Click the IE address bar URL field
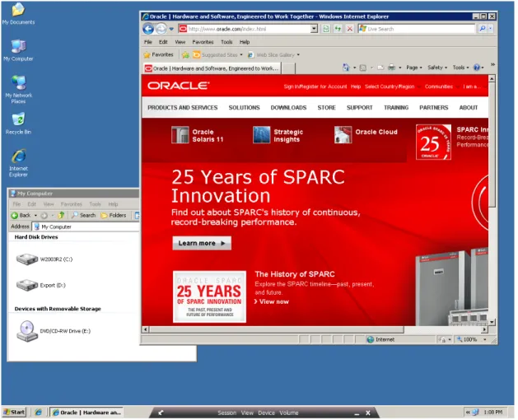518x420 pixels. point(245,29)
